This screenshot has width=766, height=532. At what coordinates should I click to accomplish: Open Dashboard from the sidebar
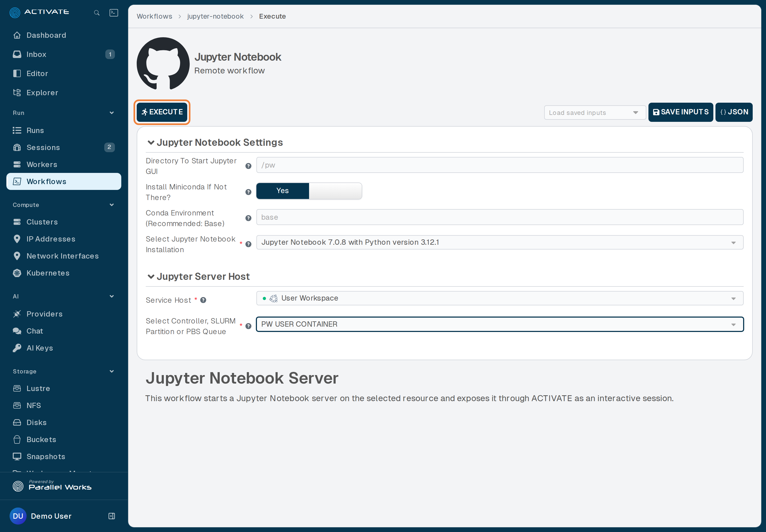click(64, 35)
